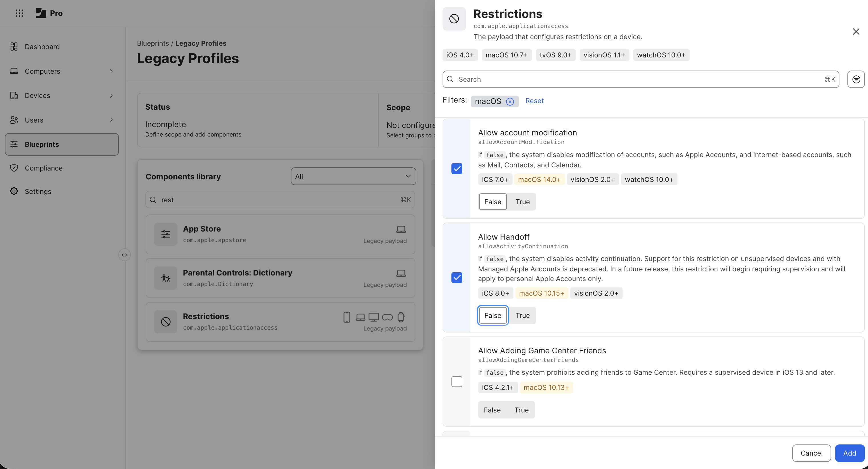868x469 pixels.
Task: Click the Compliance shield icon
Action: 14,168
